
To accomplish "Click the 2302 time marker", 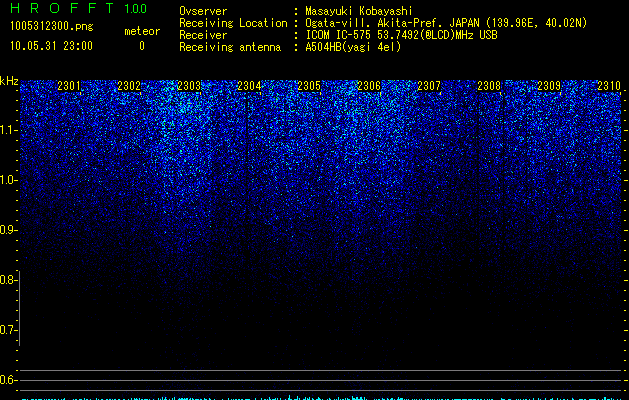I will pos(129,86).
